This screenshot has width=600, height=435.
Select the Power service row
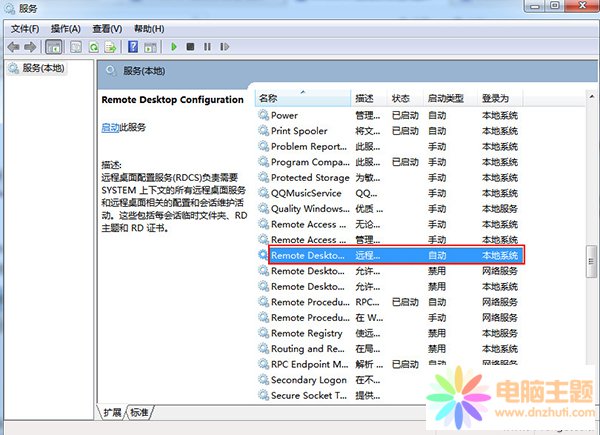click(388, 115)
